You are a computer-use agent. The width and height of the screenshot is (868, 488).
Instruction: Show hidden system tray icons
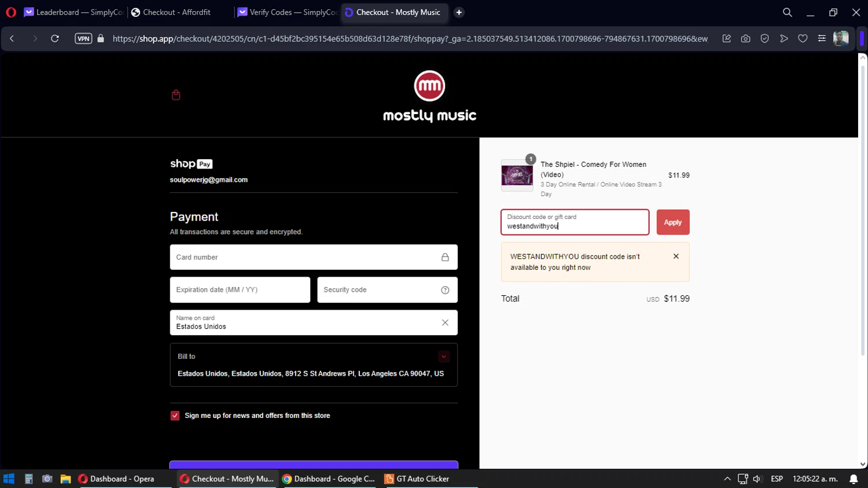727,479
